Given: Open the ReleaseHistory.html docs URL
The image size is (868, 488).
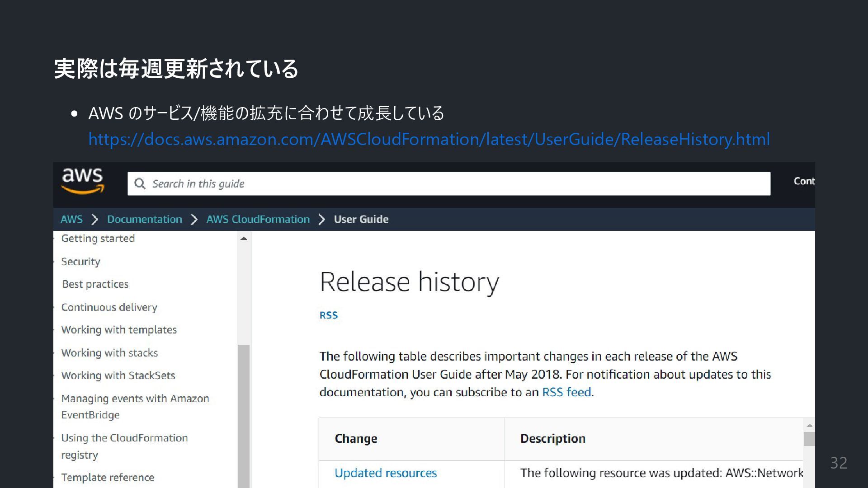Looking at the screenshot, I should (x=429, y=139).
